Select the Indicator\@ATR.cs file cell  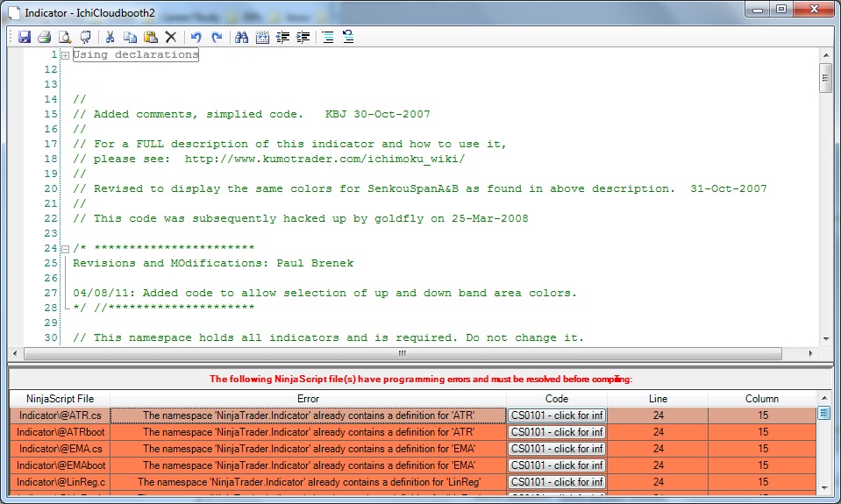pyautogui.click(x=60, y=415)
